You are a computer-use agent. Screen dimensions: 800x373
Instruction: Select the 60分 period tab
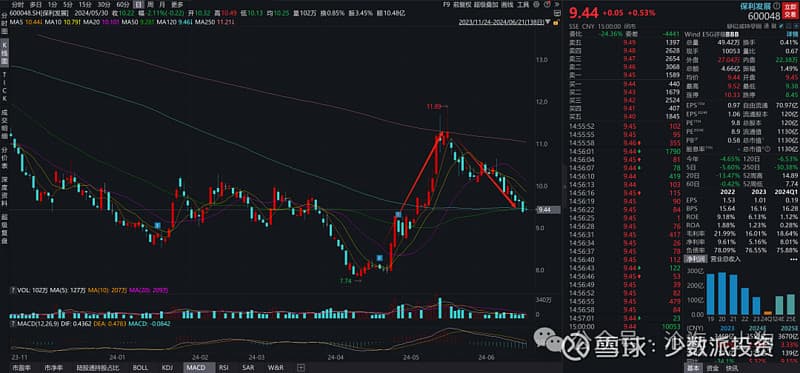pyautogui.click(x=122, y=4)
